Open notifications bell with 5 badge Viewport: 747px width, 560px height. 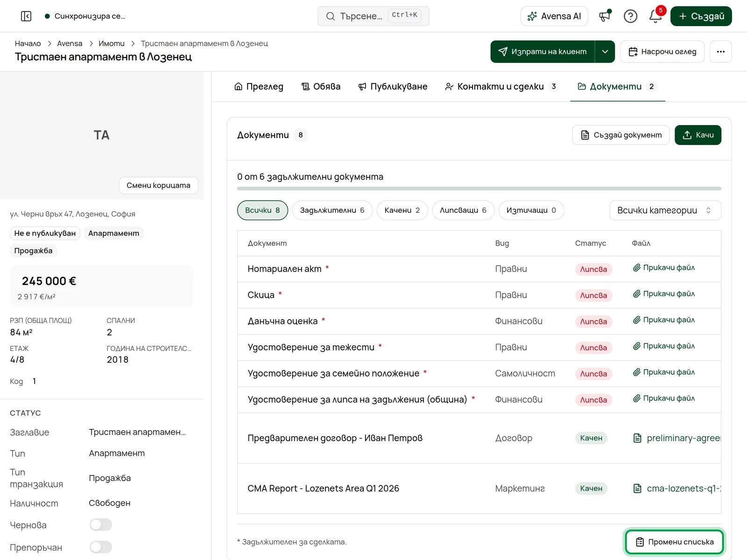click(x=655, y=16)
